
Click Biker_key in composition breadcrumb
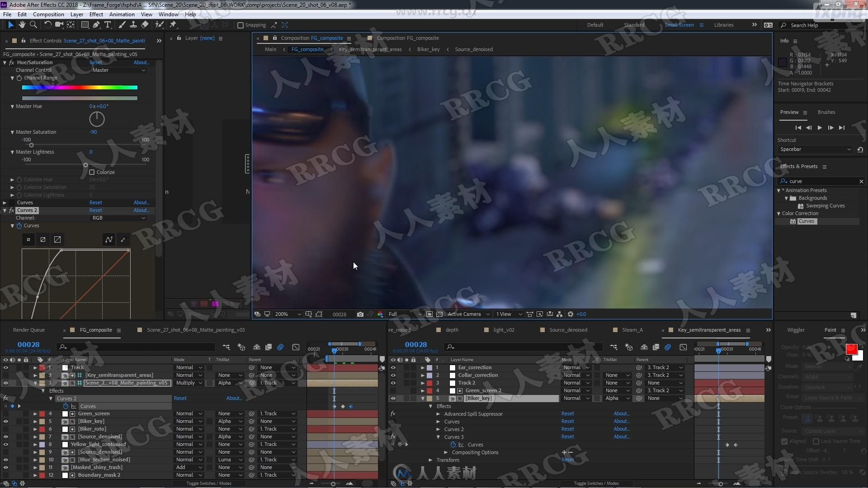(428, 49)
